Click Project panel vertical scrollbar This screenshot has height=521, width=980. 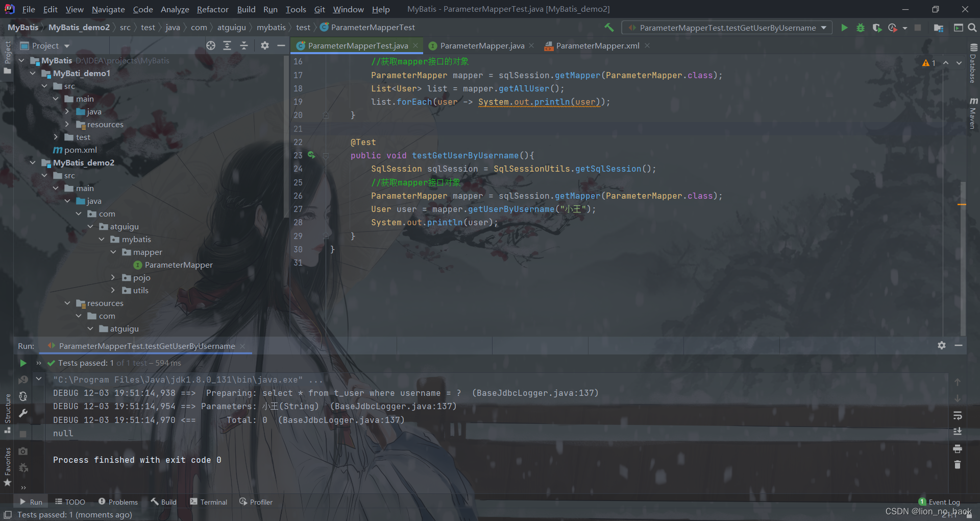point(286,138)
